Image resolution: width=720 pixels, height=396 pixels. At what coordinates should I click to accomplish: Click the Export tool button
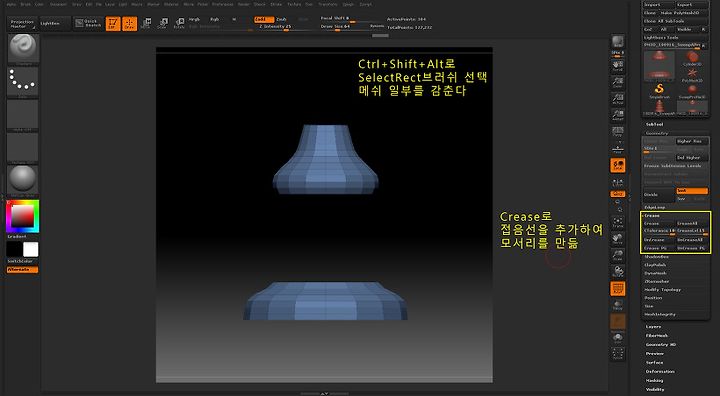692,5
